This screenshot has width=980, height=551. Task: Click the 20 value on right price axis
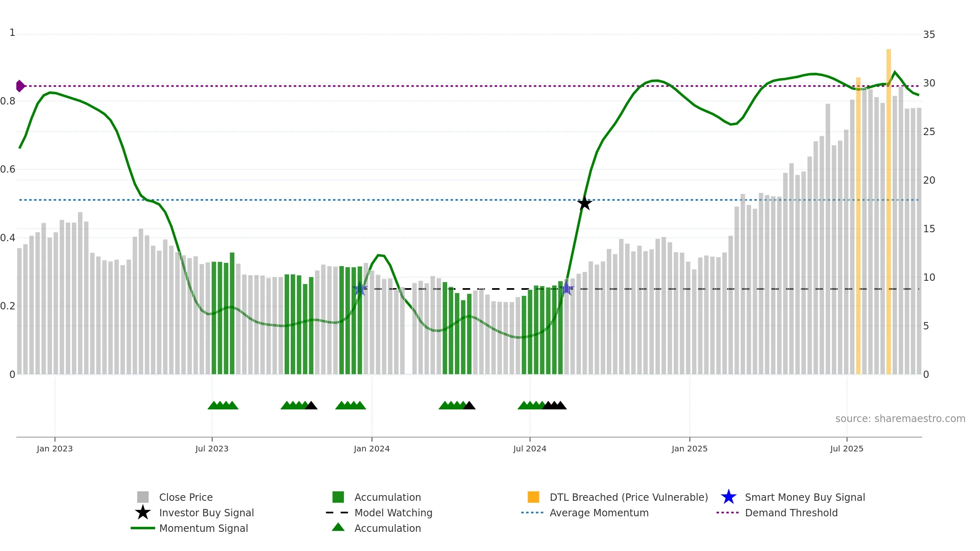click(x=929, y=180)
